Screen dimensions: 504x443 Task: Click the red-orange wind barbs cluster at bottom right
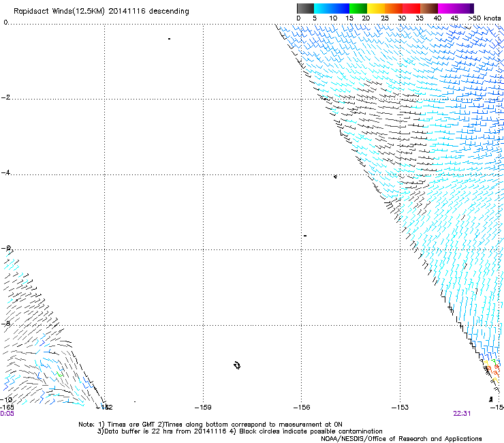coord(492,369)
